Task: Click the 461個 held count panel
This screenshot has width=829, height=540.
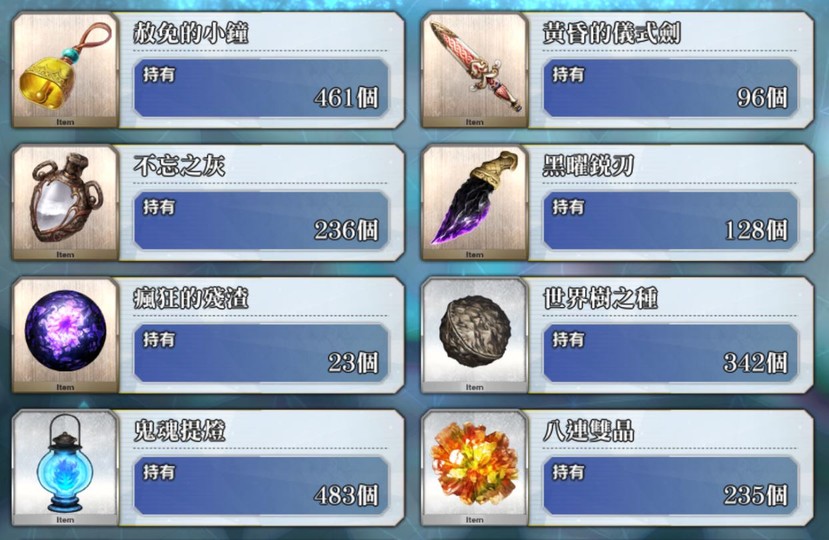Action: click(261, 88)
